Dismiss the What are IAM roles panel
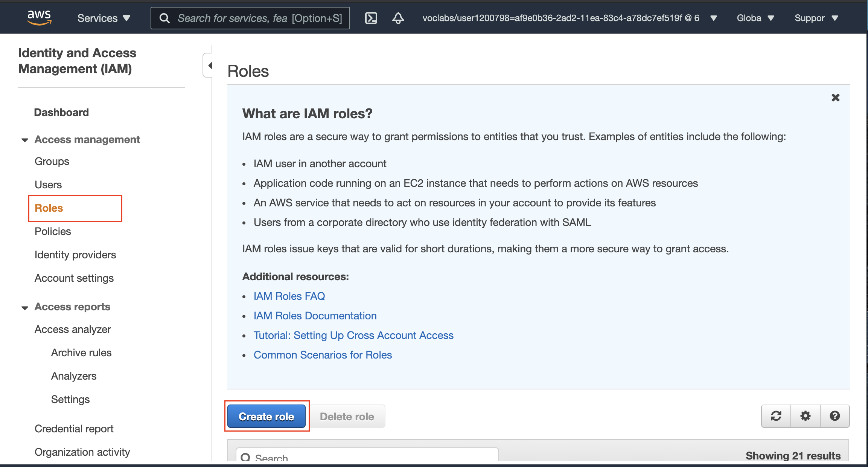Viewport: 868px width, 467px height. click(835, 98)
